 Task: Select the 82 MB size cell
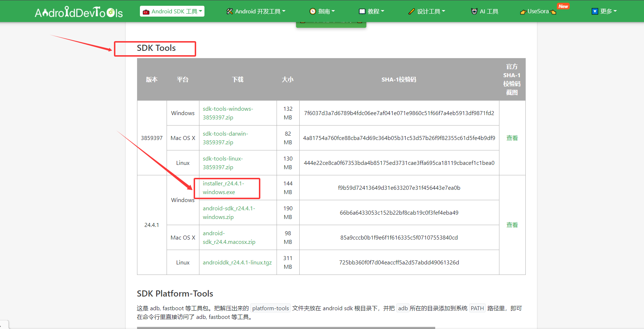(x=288, y=138)
